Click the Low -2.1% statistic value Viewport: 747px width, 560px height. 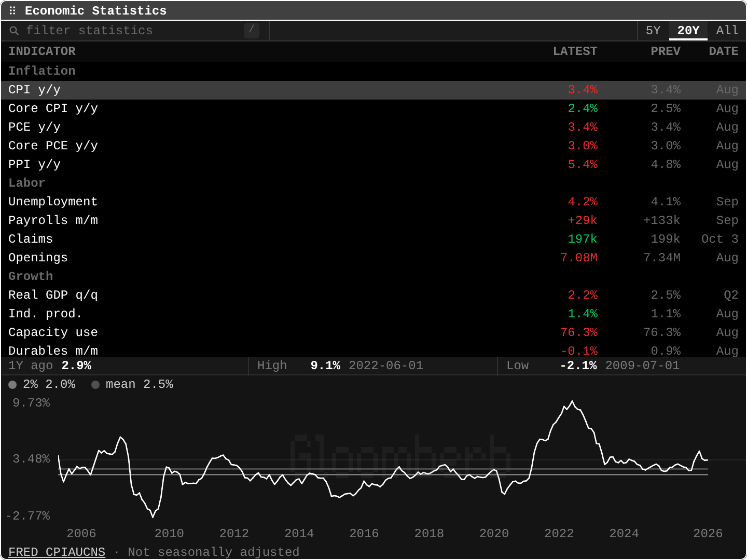click(x=578, y=366)
